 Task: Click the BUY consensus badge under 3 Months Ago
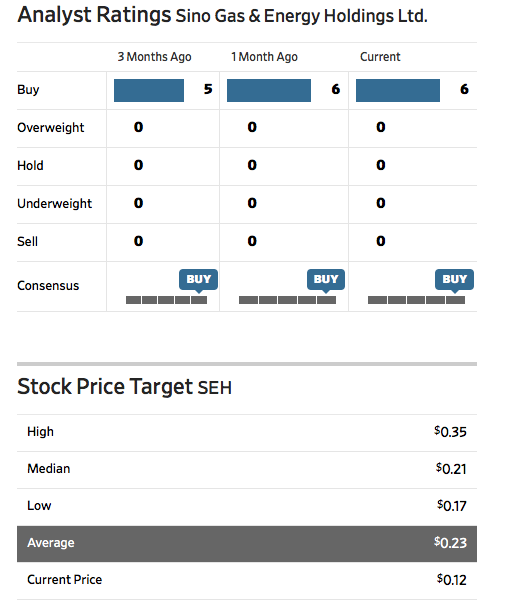[198, 280]
